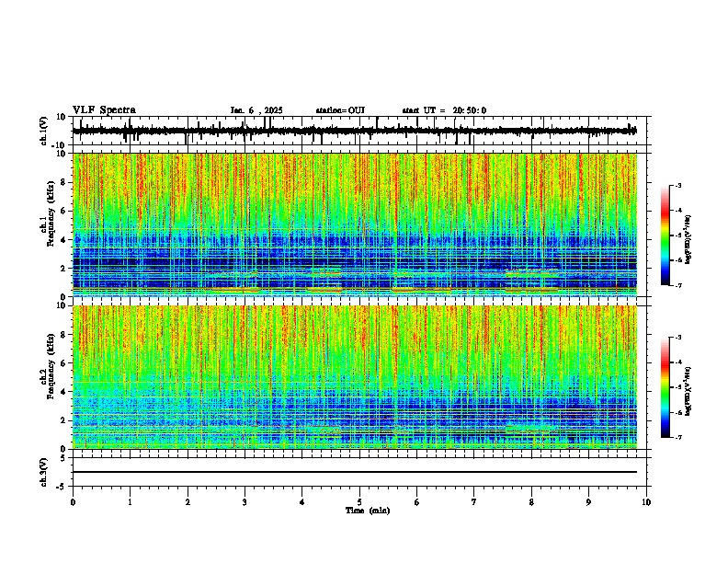The width and height of the screenshot is (728, 563).
Task: Click the "ch.3(V)" axis label
Action: pos(44,472)
